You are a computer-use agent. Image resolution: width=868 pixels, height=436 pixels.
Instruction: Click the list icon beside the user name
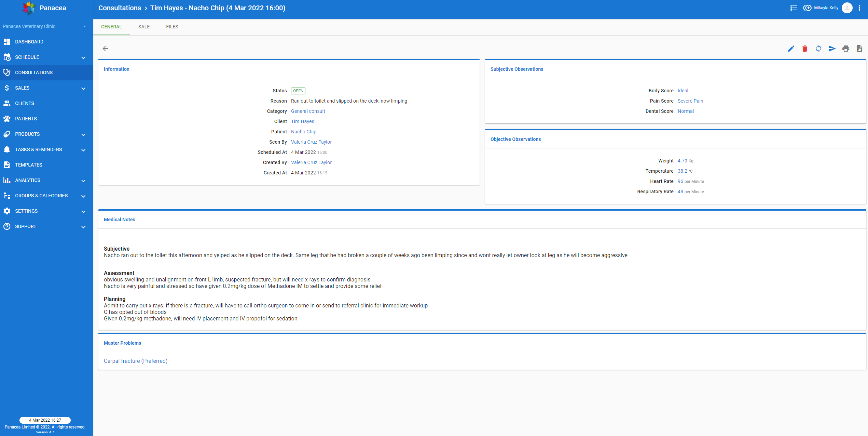[x=793, y=8]
